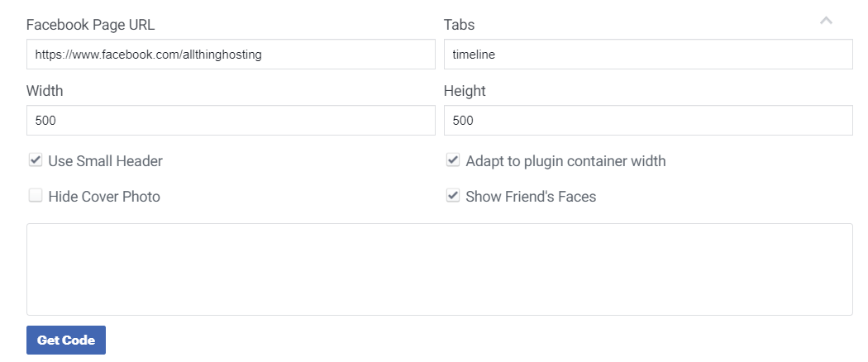This screenshot has height=362, width=868.
Task: Enable the Hide Cover Photo checkbox
Action: (36, 196)
